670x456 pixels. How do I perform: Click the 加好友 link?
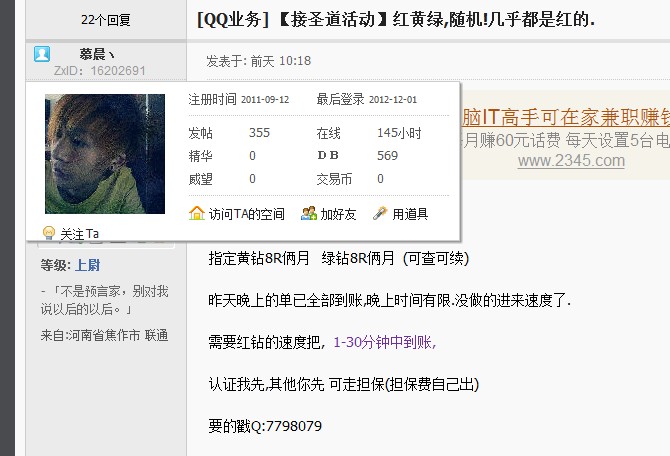pyautogui.click(x=338, y=214)
